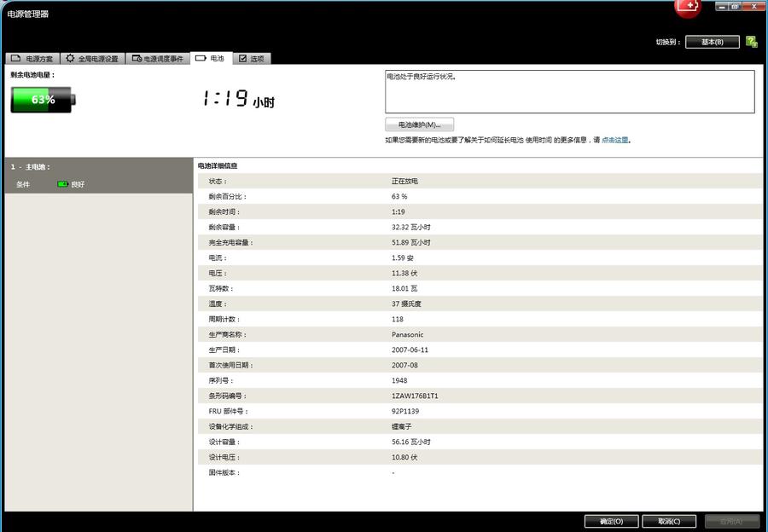The height and width of the screenshot is (532, 768).
Task: Click the 32.32 瓦小时 remaining capacity value
Action: (x=411, y=227)
